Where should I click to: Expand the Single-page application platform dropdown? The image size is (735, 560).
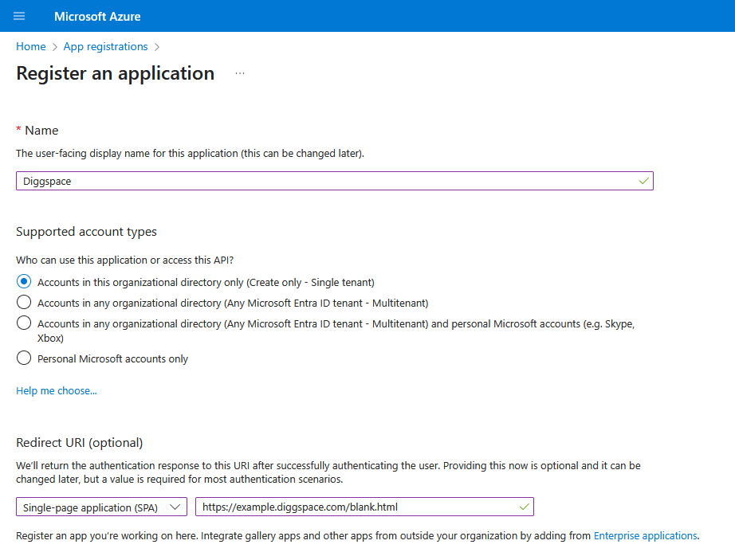[x=102, y=507]
